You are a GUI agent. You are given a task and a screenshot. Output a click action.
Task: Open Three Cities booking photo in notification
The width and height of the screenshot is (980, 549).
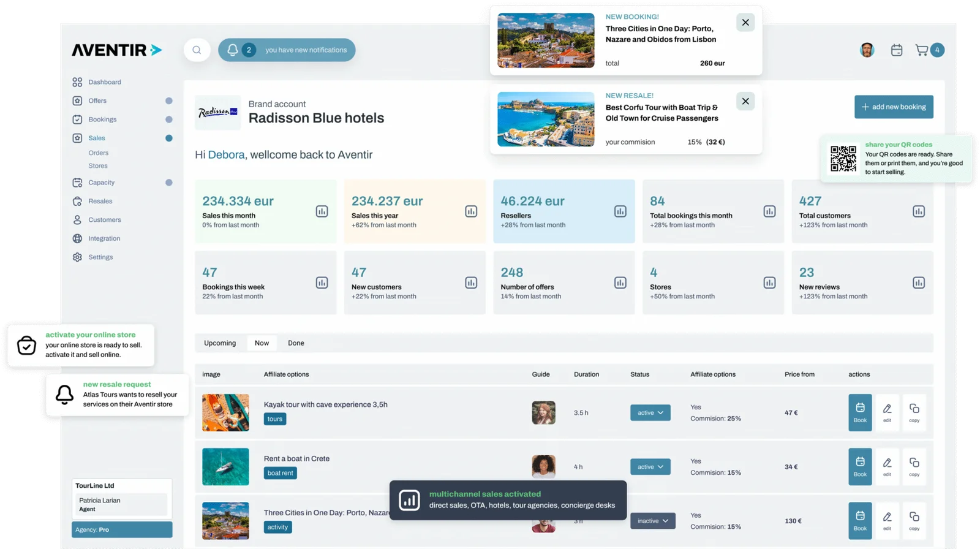[x=546, y=40]
